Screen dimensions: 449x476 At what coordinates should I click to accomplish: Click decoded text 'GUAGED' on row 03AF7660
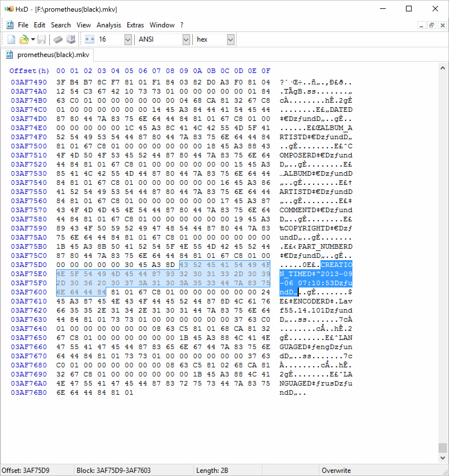(x=293, y=347)
